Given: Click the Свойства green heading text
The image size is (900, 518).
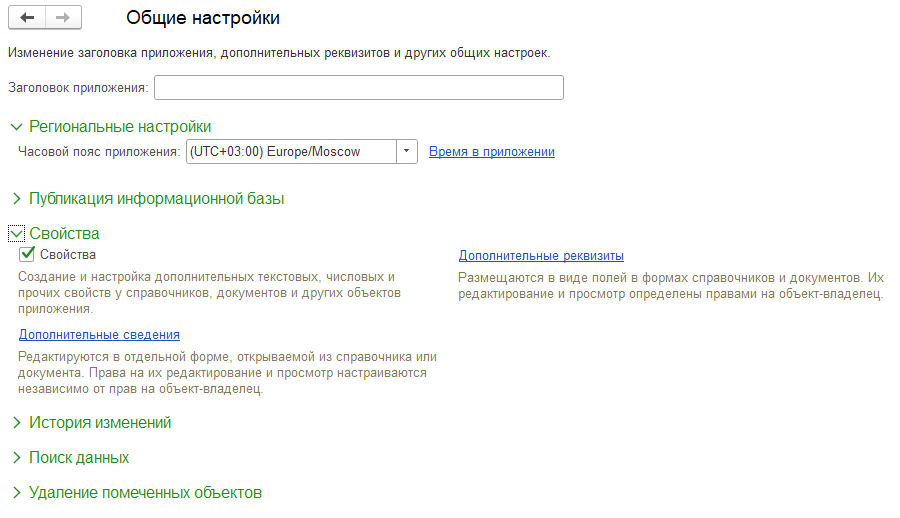Looking at the screenshot, I should pyautogui.click(x=64, y=234).
